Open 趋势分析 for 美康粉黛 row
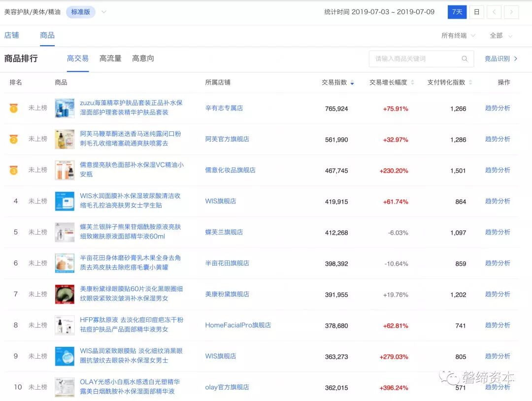 (x=498, y=294)
